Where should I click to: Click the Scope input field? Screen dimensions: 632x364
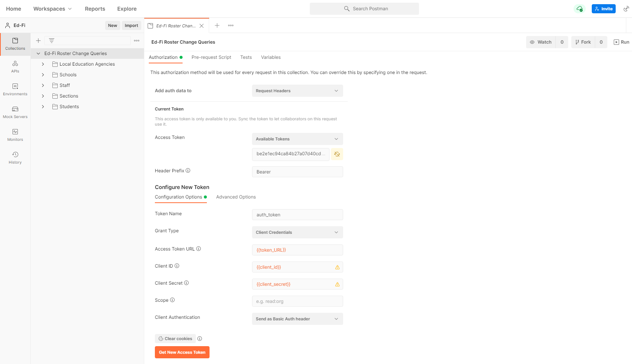point(297,301)
